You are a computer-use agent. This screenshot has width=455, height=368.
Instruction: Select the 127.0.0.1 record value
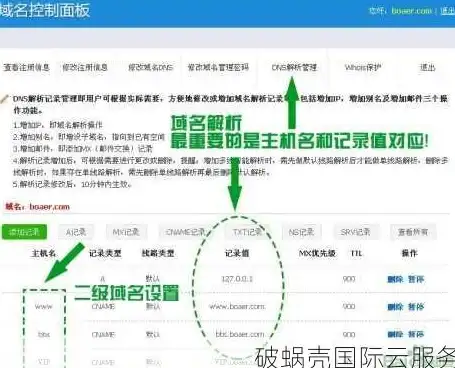pos(237,279)
